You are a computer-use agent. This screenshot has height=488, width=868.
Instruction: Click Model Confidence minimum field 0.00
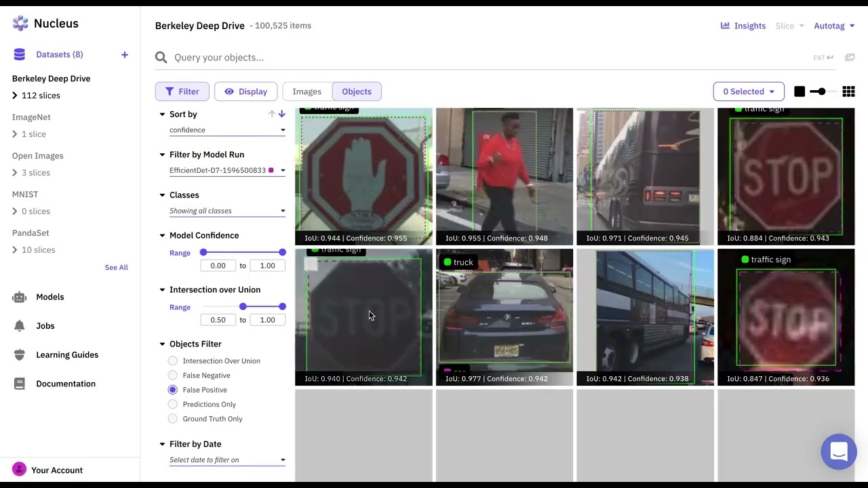click(x=218, y=266)
